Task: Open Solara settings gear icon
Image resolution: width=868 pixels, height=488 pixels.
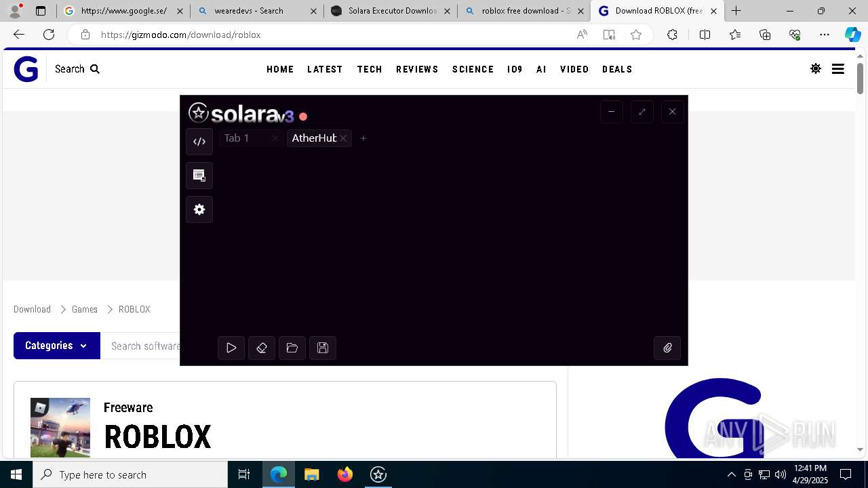Action: click(x=199, y=209)
